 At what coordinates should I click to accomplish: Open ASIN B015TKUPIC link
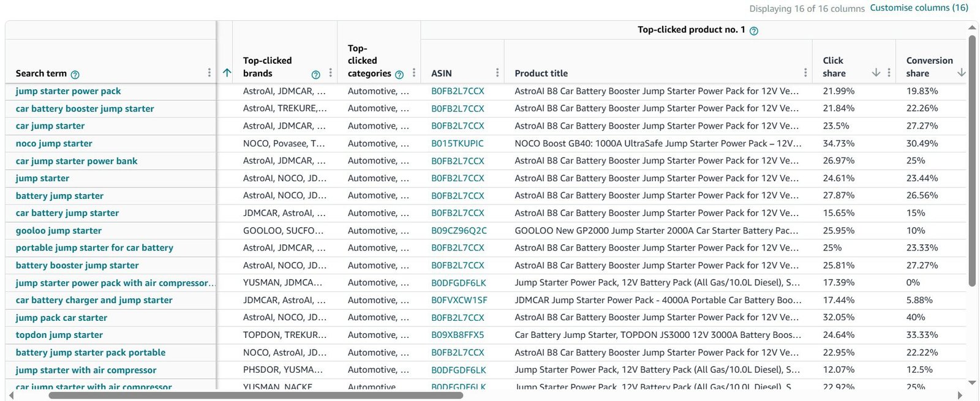[x=457, y=144]
